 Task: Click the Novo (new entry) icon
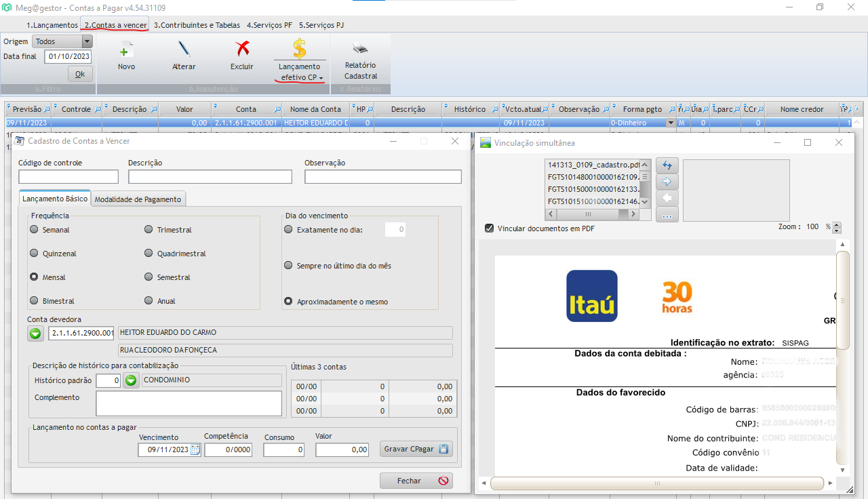126,50
